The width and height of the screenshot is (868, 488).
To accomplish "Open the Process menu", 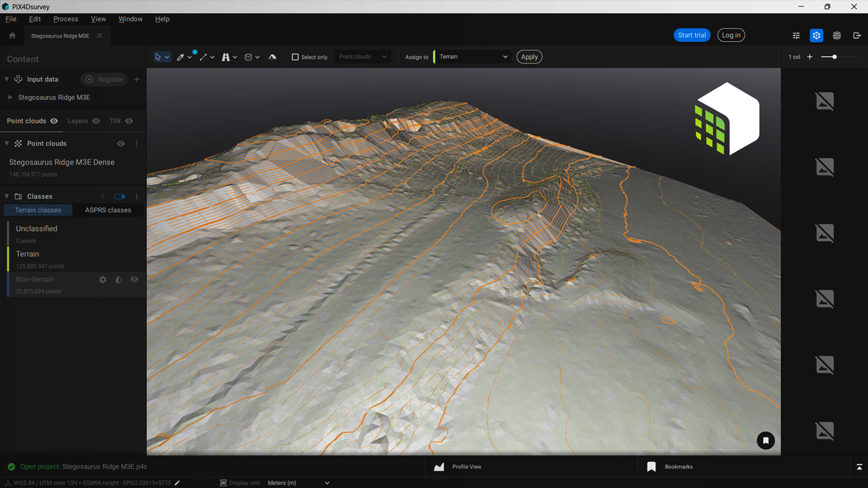I will point(66,19).
